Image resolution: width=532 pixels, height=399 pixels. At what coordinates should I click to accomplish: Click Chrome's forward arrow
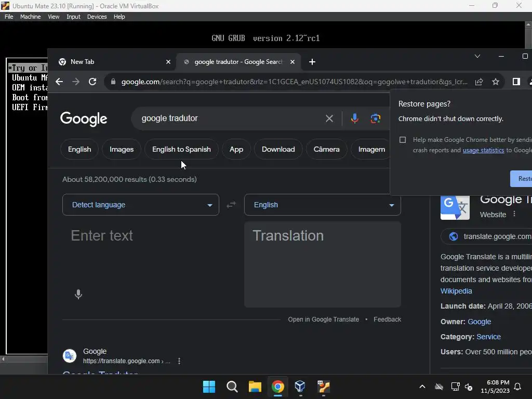point(76,82)
